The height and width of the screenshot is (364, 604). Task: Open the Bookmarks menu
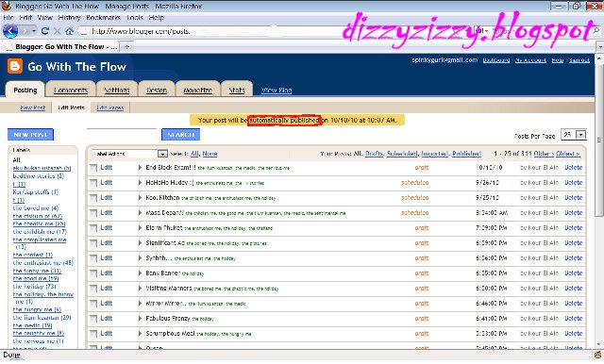pyautogui.click(x=103, y=18)
